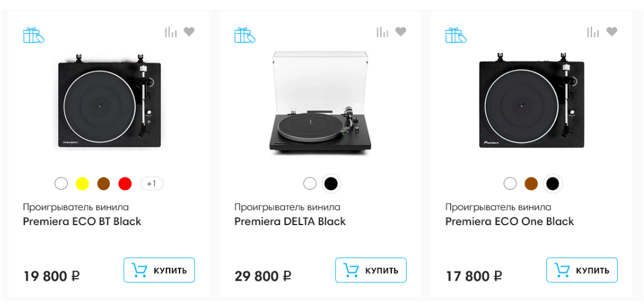This screenshot has width=644, height=305.
Task: Open Premiera ECO One Black product link
Action: (510, 221)
